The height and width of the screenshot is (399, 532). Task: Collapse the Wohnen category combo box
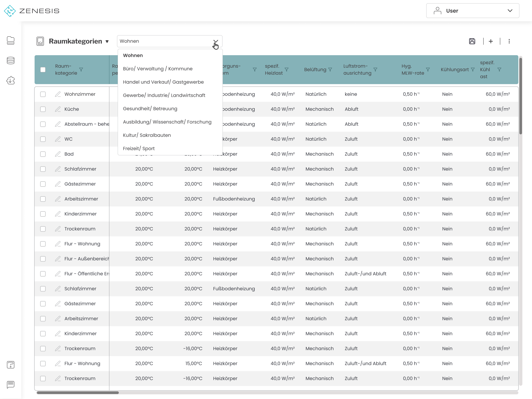pos(215,41)
